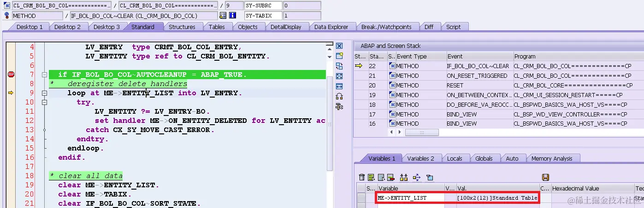Select the Variables 1 tab
The height and width of the screenshot is (208, 644).
coord(382,158)
